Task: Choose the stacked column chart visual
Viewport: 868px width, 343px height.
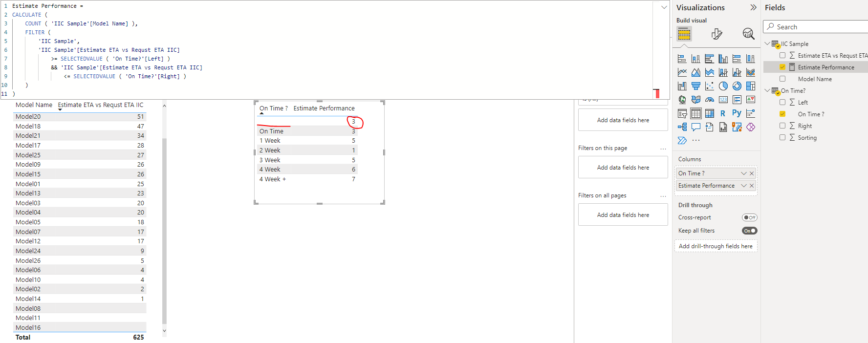Action: pos(696,59)
